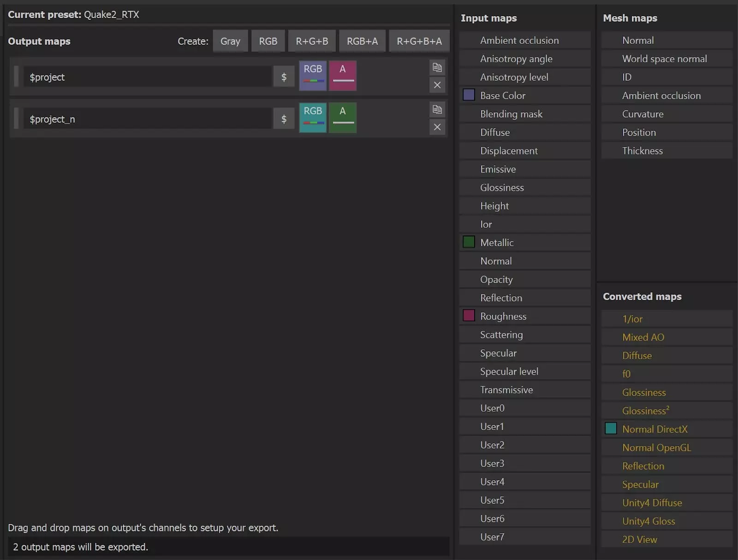The height and width of the screenshot is (560, 738).
Task: Click the Roughness magenta color swatch
Action: [469, 316]
